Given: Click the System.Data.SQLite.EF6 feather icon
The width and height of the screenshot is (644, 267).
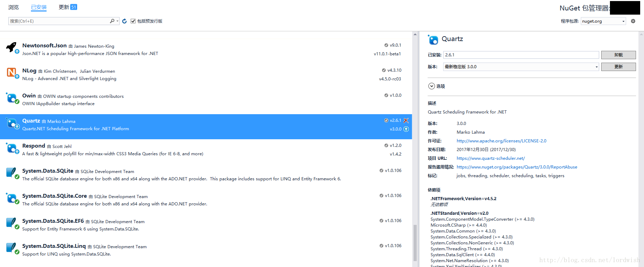Looking at the screenshot, I should [x=12, y=223].
